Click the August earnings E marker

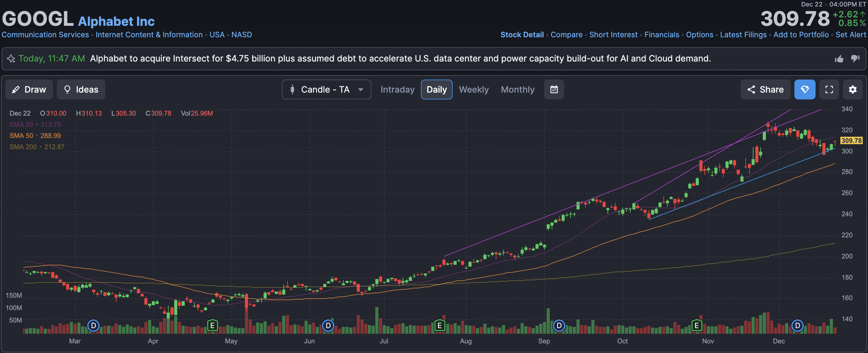pos(439,326)
